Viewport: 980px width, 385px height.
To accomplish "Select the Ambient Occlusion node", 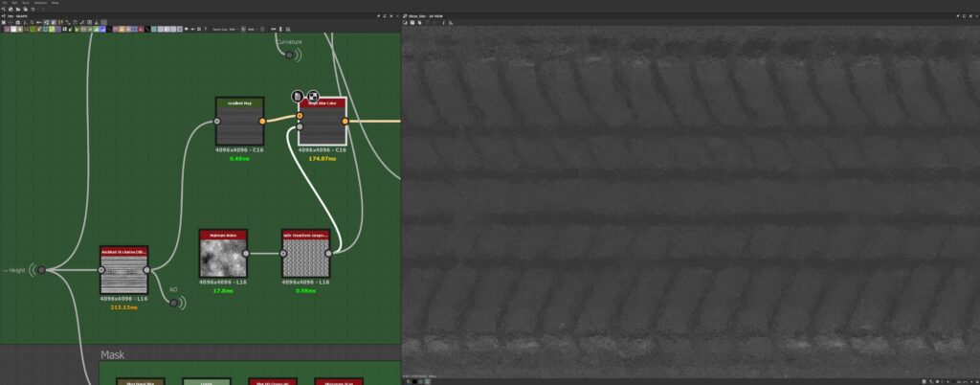I will pyautogui.click(x=123, y=270).
